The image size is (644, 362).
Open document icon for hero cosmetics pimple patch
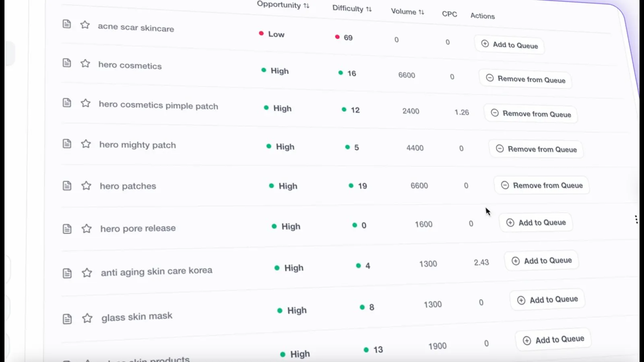click(67, 103)
